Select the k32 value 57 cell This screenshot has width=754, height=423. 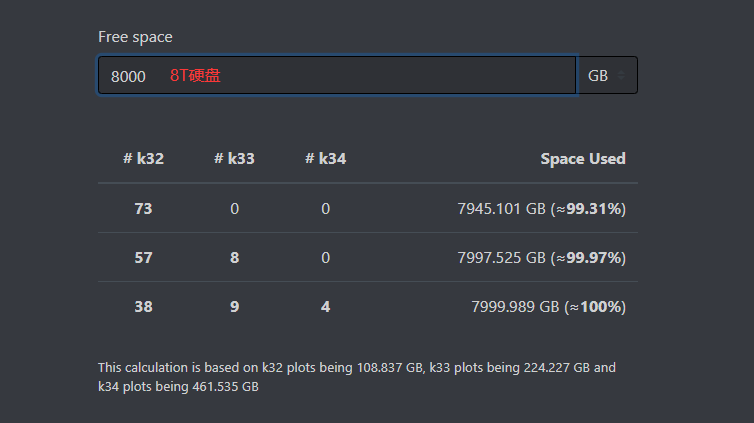click(143, 258)
